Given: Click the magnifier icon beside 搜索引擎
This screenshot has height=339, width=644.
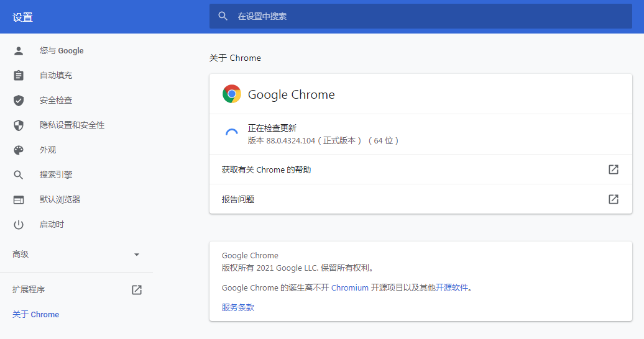Looking at the screenshot, I should 19,175.
